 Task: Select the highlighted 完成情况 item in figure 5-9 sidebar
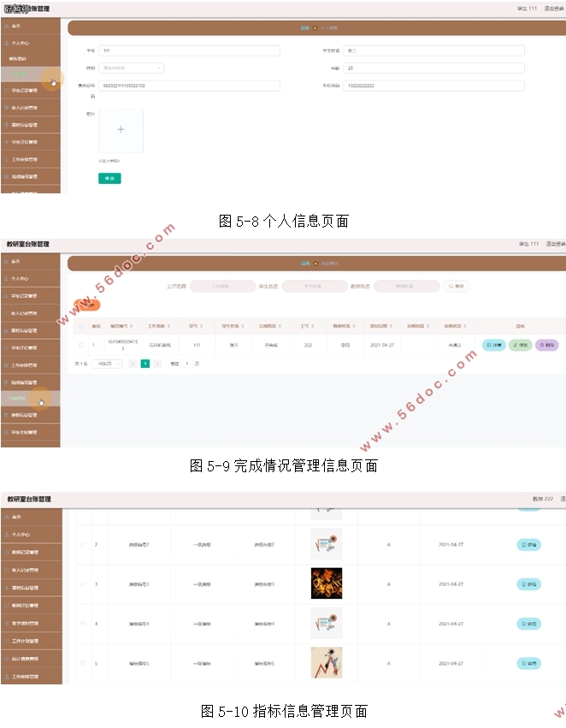[x=30, y=399]
